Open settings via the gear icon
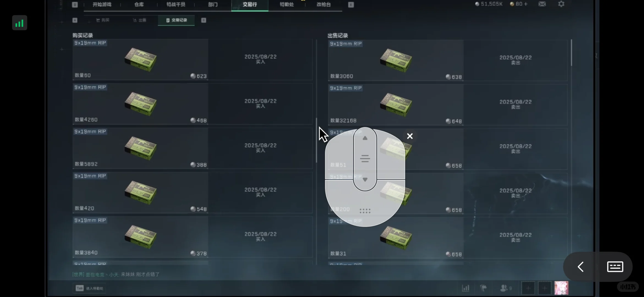644x297 pixels. point(561,4)
